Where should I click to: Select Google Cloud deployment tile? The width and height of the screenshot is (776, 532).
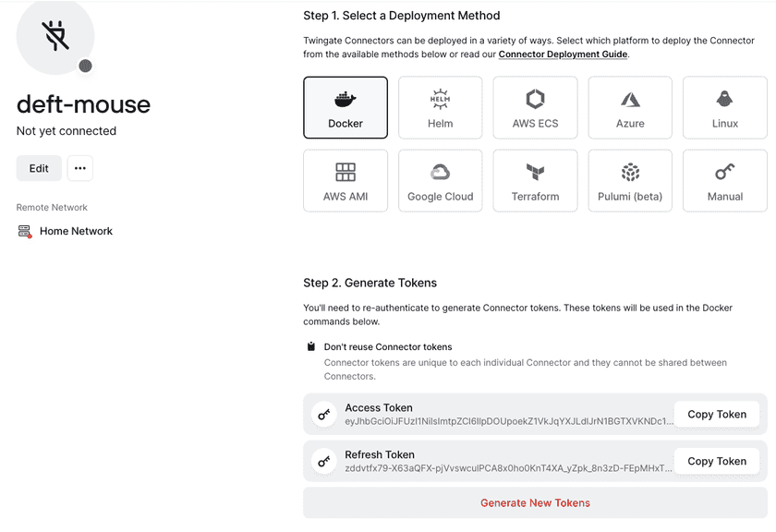click(440, 181)
